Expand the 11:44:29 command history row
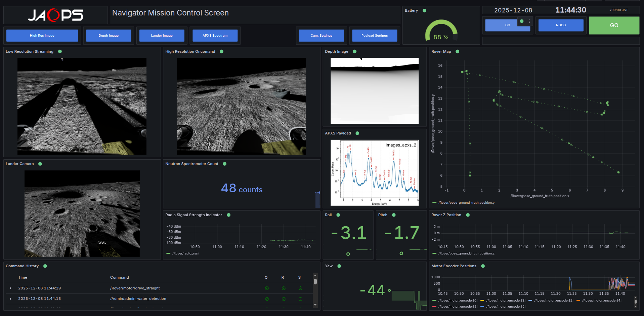644x316 pixels. [10, 288]
